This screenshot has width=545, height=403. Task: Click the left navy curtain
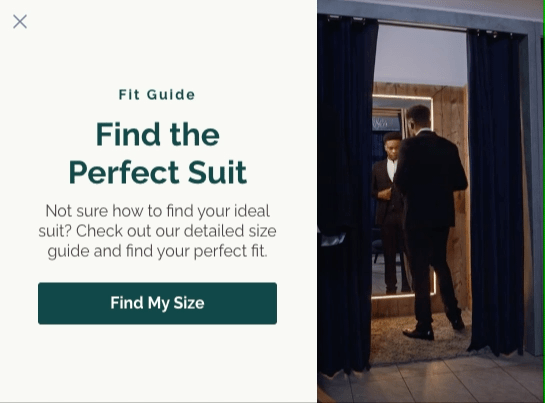(x=346, y=195)
